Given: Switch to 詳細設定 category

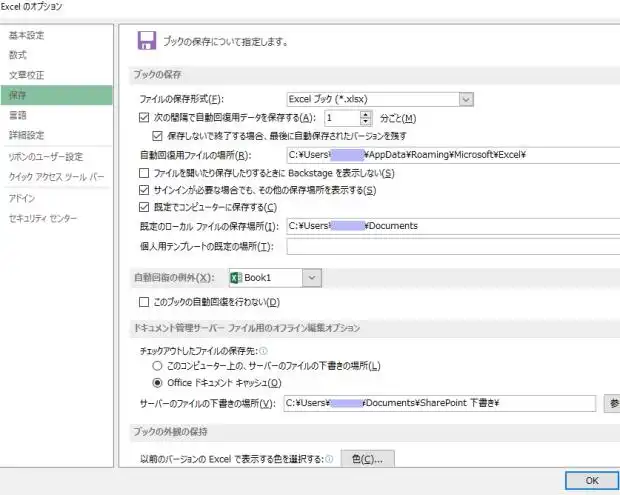Looking at the screenshot, I should (x=27, y=135).
